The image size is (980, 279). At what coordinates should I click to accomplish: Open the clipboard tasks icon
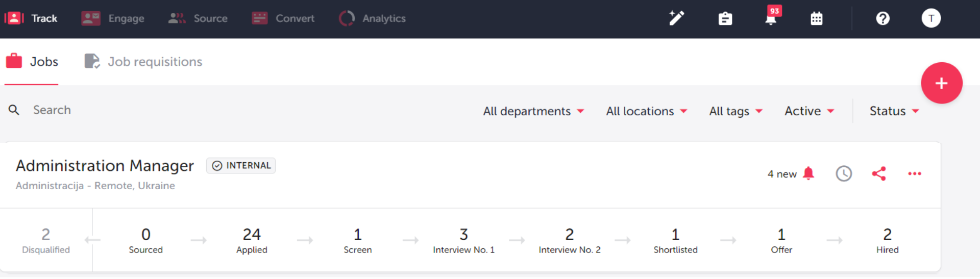725,19
